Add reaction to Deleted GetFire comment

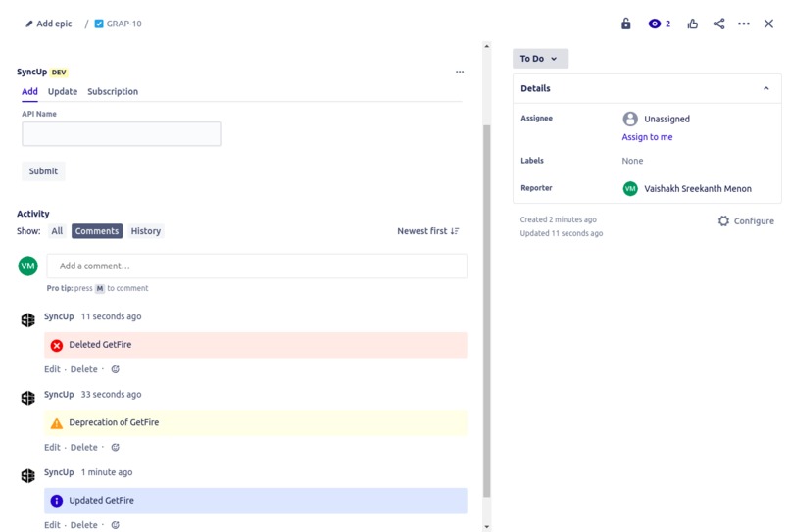[x=115, y=369]
